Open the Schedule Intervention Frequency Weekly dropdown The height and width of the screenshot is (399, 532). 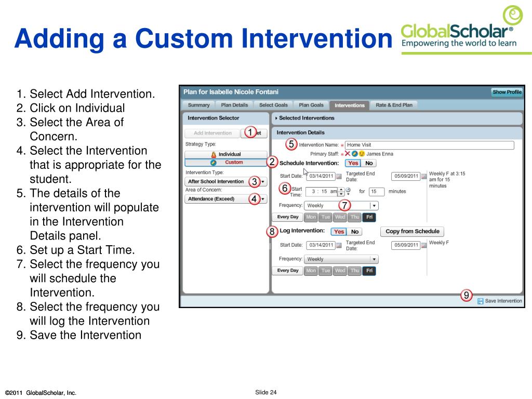click(x=341, y=206)
